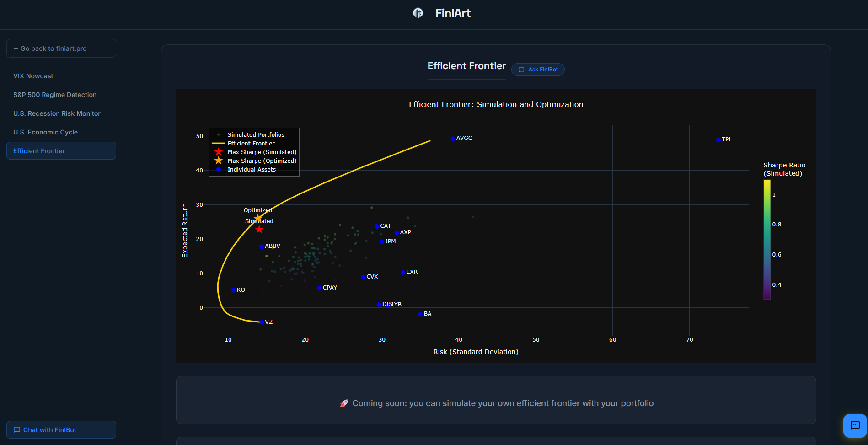
Task: Click the AXP asset data point
Action: [x=396, y=233]
